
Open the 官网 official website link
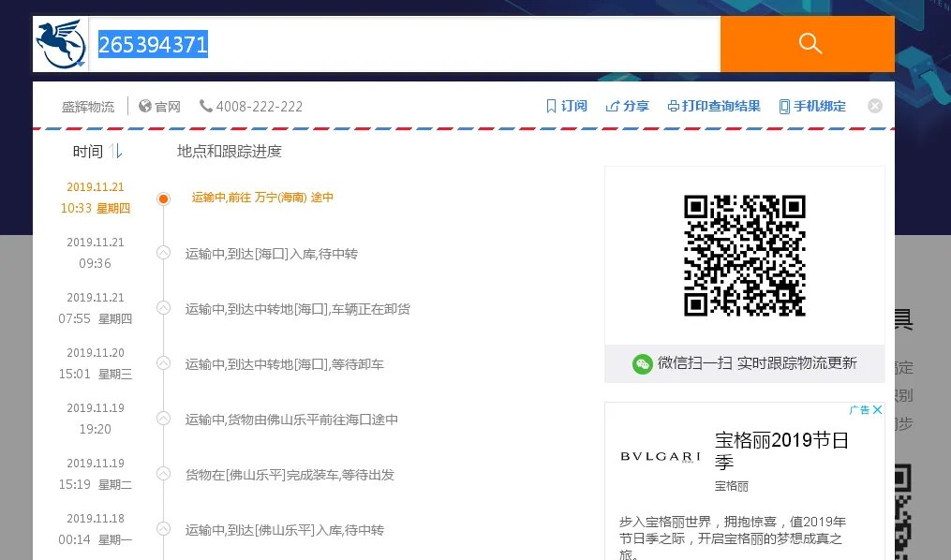click(x=160, y=107)
